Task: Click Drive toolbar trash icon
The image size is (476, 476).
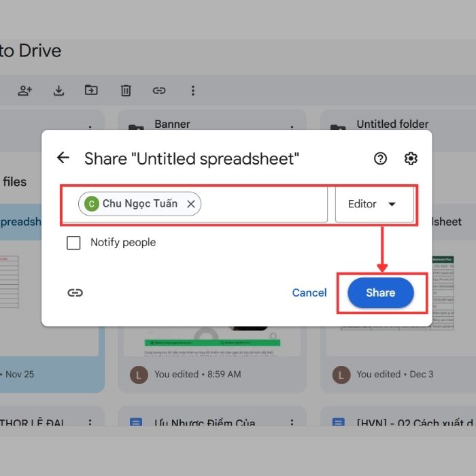Action: pyautogui.click(x=126, y=90)
